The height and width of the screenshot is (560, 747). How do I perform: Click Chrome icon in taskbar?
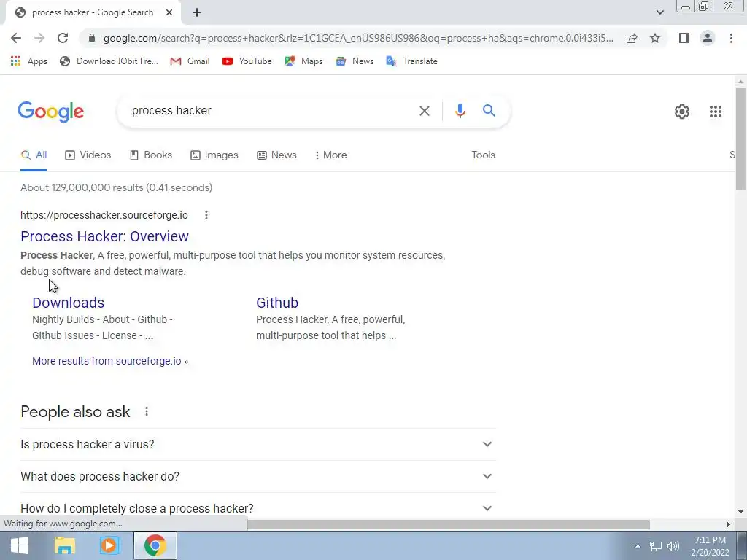pos(155,545)
